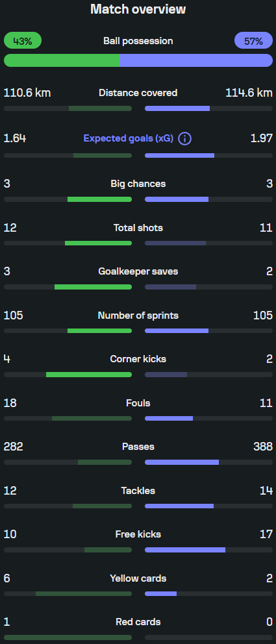Viewport: 276px width, 644px height.
Task: Select the Passes value 388
Action: click(263, 447)
